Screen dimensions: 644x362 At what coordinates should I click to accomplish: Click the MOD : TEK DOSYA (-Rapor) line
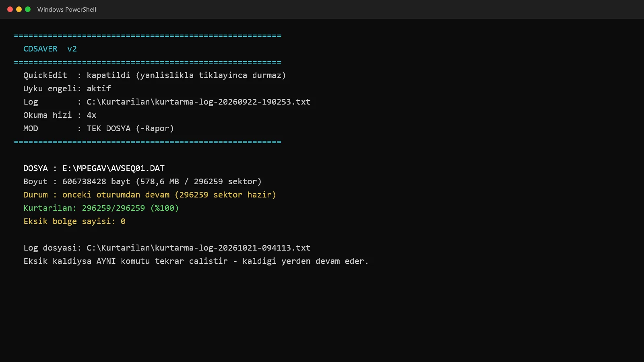click(x=99, y=128)
